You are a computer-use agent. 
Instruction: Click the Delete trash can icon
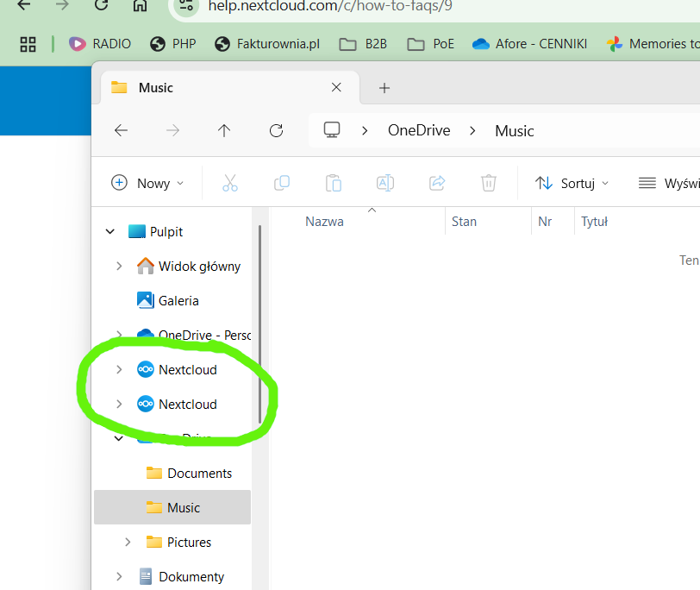tap(488, 183)
